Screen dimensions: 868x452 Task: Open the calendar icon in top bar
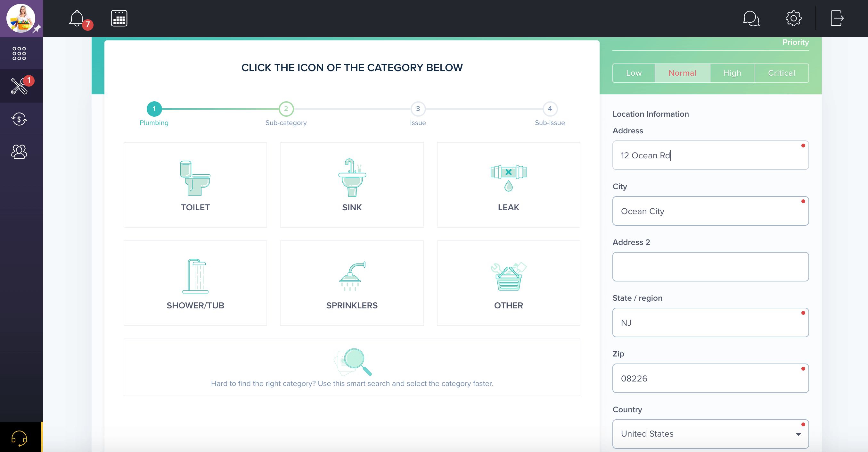119,18
